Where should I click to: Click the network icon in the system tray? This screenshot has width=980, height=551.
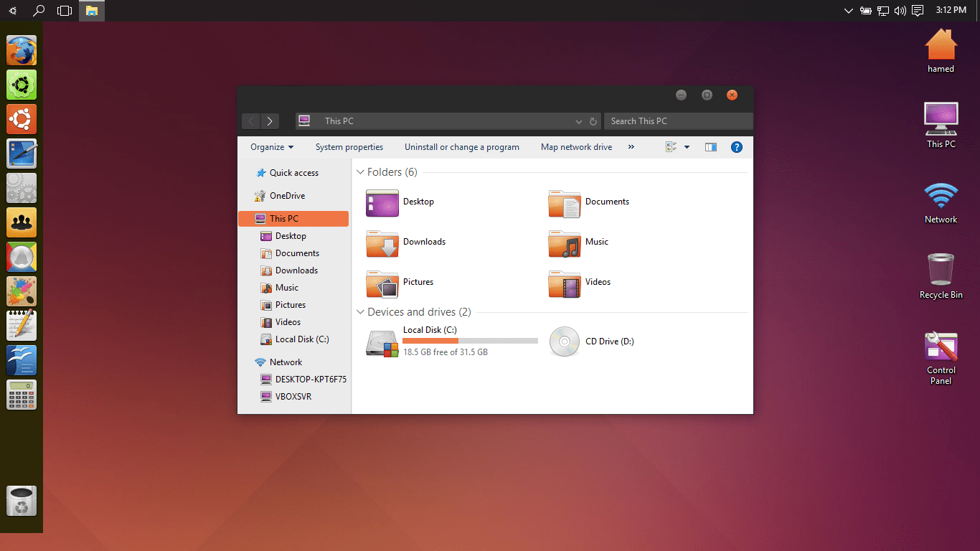[882, 10]
